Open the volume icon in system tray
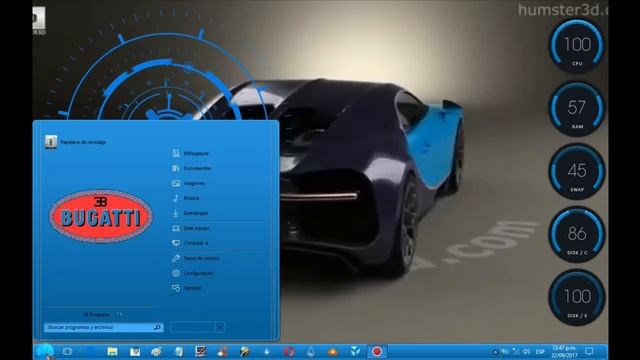640x360 pixels. click(x=527, y=351)
